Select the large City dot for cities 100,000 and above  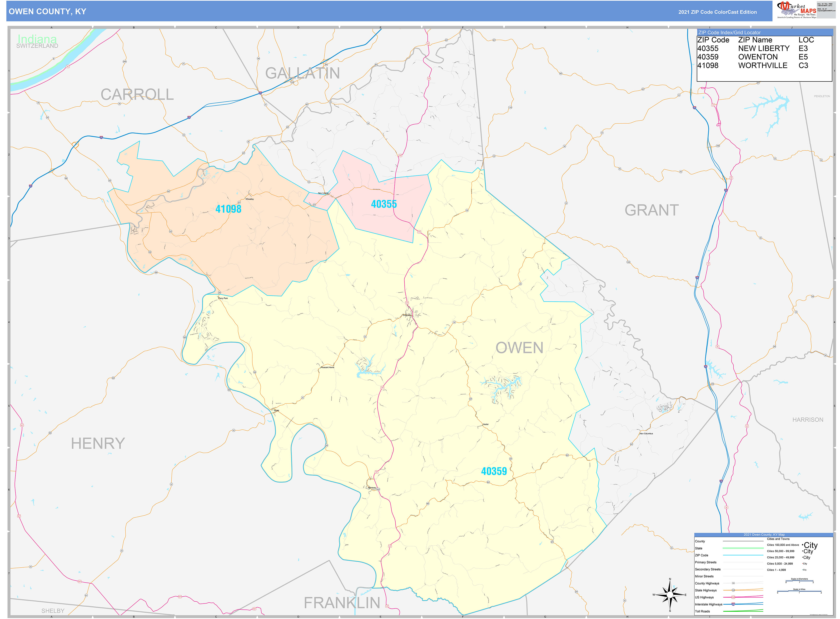(x=803, y=545)
